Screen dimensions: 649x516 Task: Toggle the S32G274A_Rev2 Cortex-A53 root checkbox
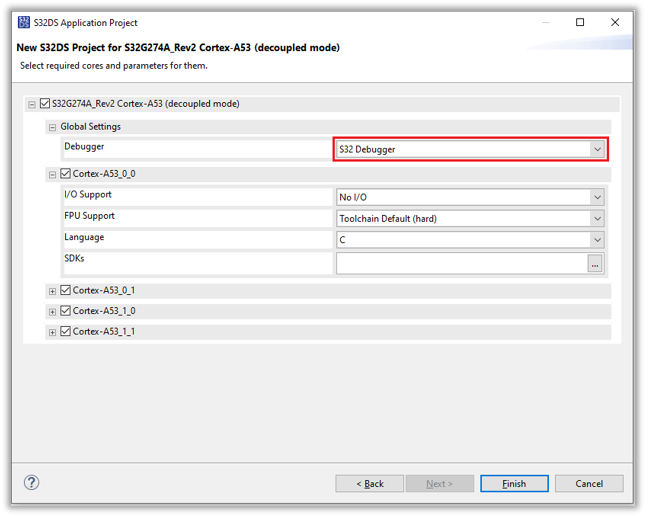[x=45, y=104]
